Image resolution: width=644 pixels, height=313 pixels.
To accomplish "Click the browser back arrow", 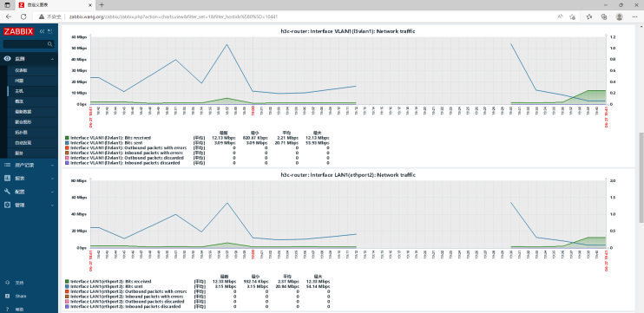I will pos(9,16).
